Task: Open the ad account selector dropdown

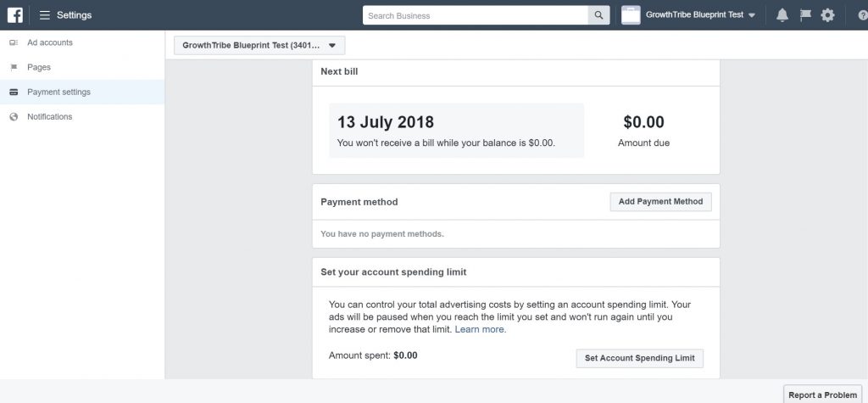Action: pyautogui.click(x=259, y=46)
